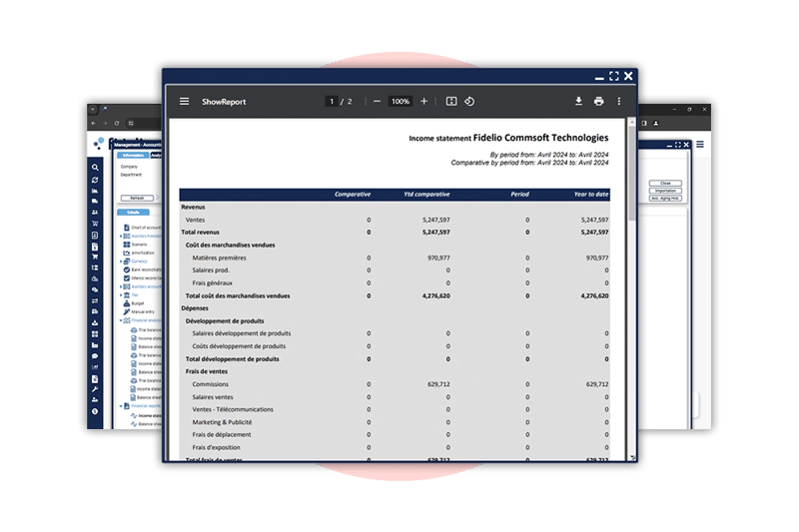The width and height of the screenshot is (799, 532).
Task: Open the Interco reconciliation tree item
Action: [x=143, y=277]
